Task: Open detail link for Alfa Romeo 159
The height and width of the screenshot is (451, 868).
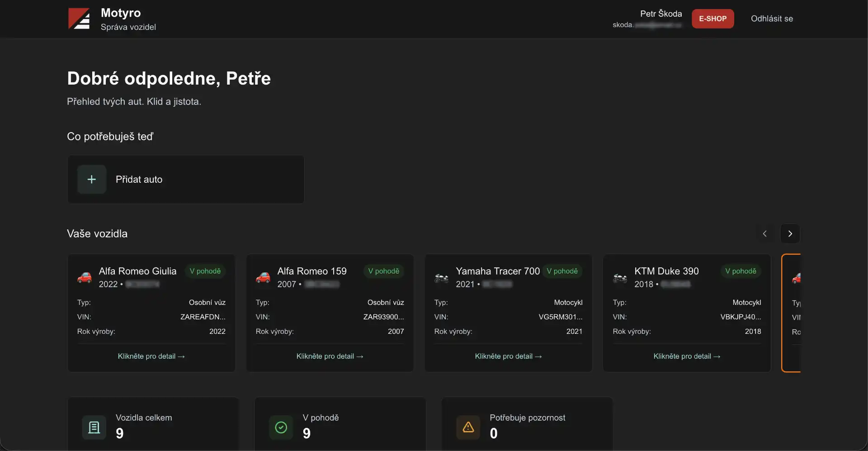Action: pos(330,356)
